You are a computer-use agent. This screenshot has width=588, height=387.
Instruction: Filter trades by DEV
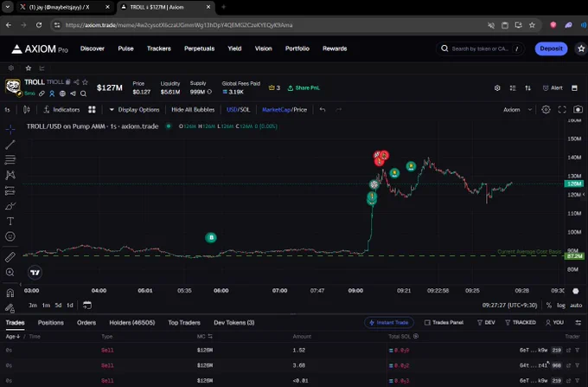click(x=486, y=322)
